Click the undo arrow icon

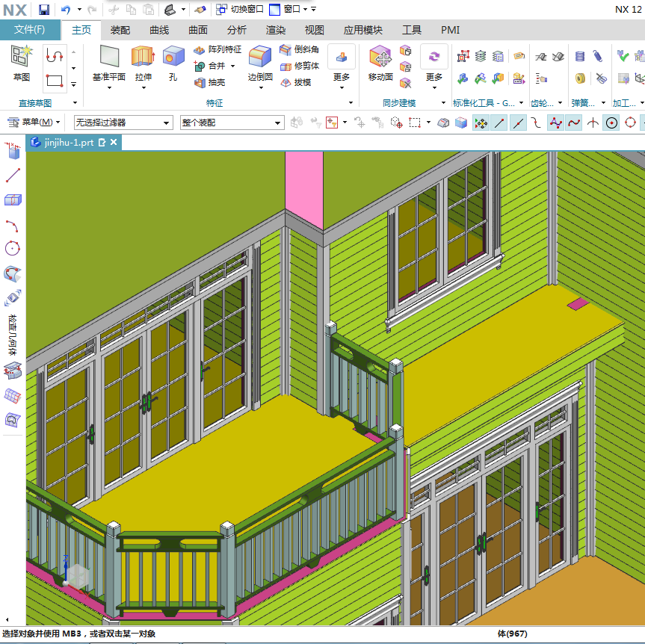66,10
